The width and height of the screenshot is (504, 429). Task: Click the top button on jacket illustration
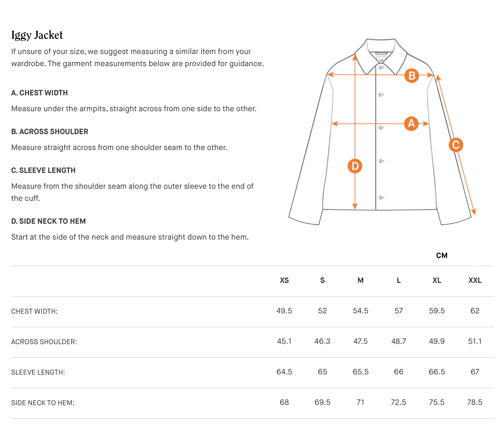(x=381, y=68)
